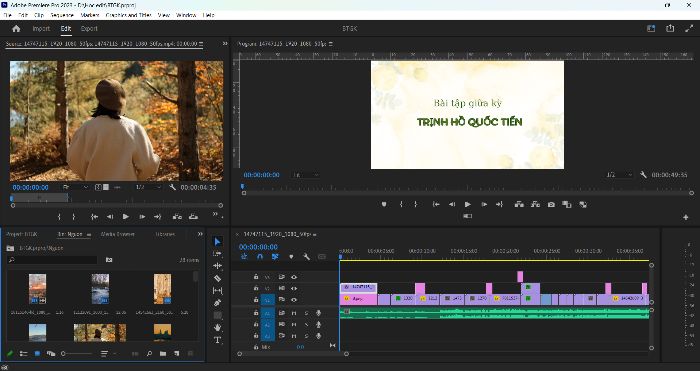Select the Slip tool
This screenshot has width=700, height=371.
(217, 291)
